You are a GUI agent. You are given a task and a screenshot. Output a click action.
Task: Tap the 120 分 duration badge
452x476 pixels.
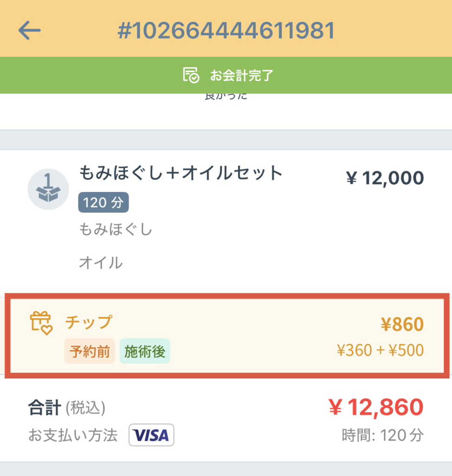(x=103, y=202)
